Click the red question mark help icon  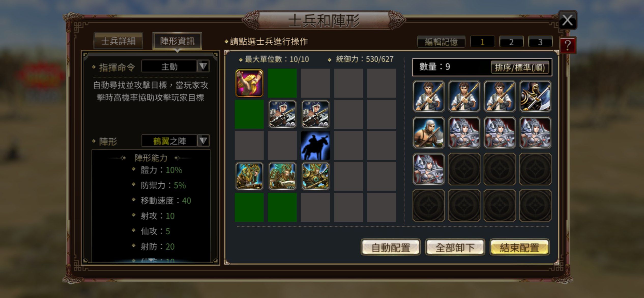(x=568, y=45)
